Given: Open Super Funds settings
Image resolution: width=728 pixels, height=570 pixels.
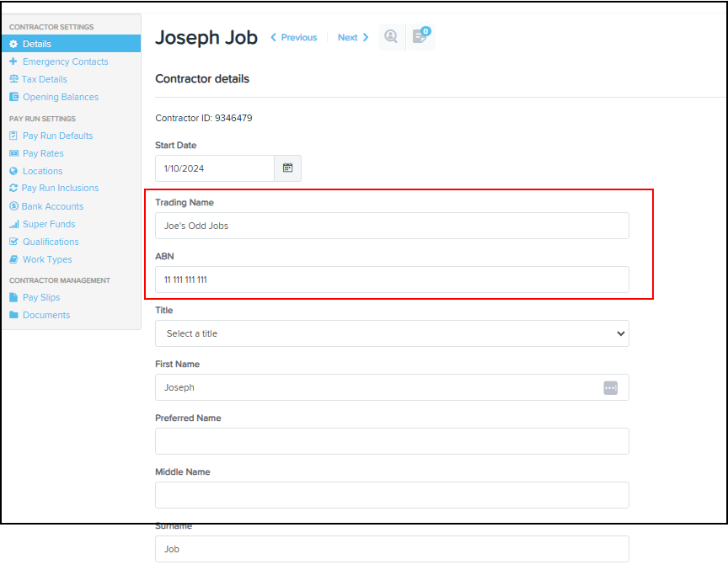Looking at the screenshot, I should (x=49, y=224).
